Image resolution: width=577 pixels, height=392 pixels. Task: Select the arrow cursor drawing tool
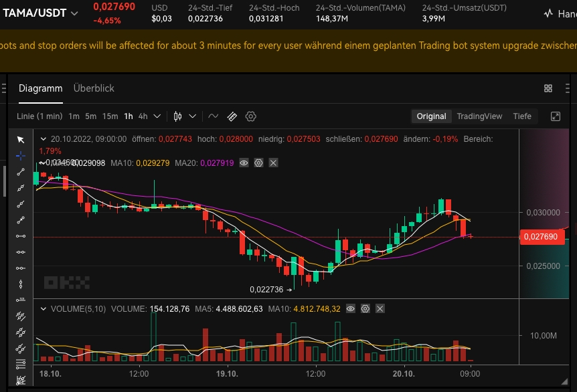[x=21, y=140]
